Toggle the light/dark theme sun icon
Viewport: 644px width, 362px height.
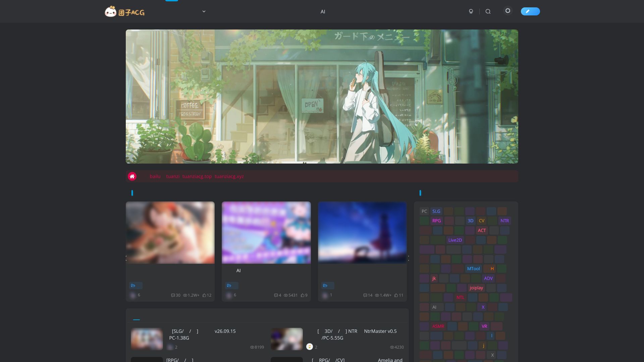(x=508, y=11)
